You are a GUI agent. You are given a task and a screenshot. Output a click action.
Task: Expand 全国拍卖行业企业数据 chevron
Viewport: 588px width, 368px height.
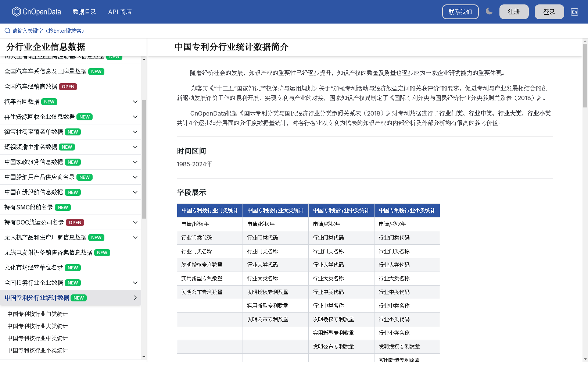pos(135,283)
